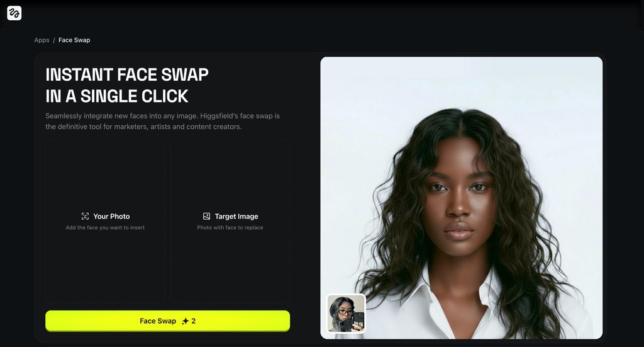The image size is (644, 347).
Task: Go back to Apps via breadcrumb
Action: (42, 40)
